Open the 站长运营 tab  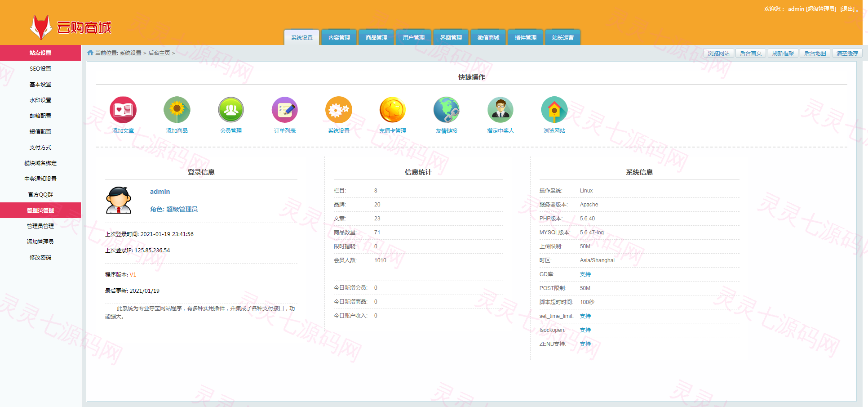point(563,37)
